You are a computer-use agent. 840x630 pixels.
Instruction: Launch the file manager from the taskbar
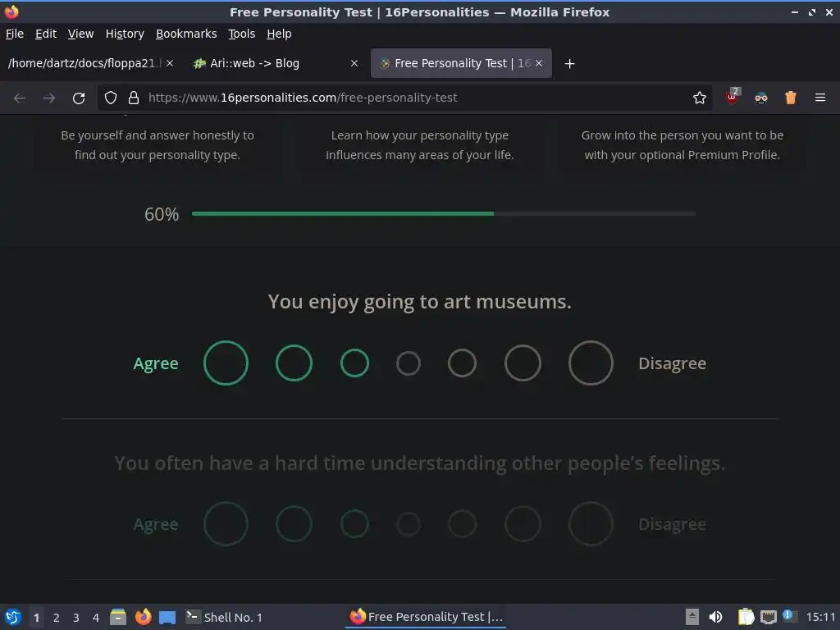coord(118,617)
